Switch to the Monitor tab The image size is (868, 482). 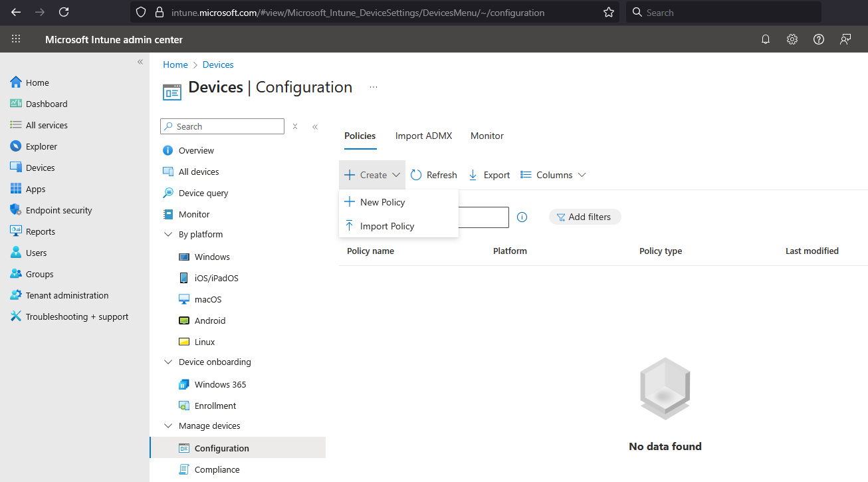[487, 136]
